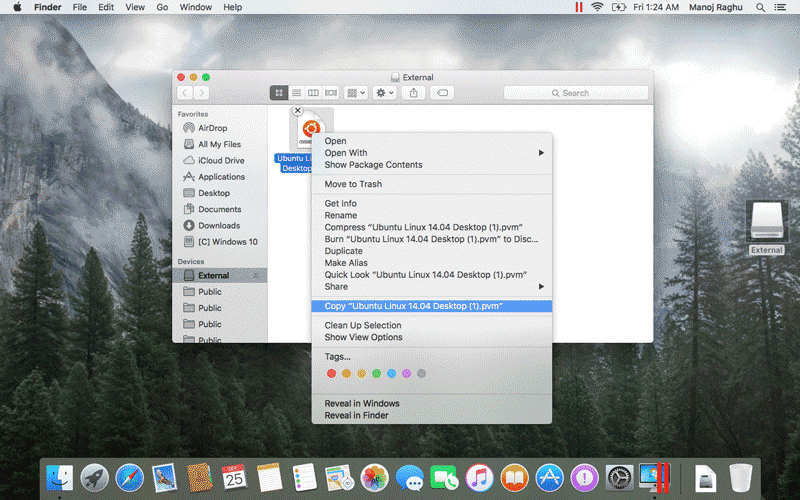Eject External drive in sidebar
Viewport: 800px width, 500px height.
click(x=256, y=276)
